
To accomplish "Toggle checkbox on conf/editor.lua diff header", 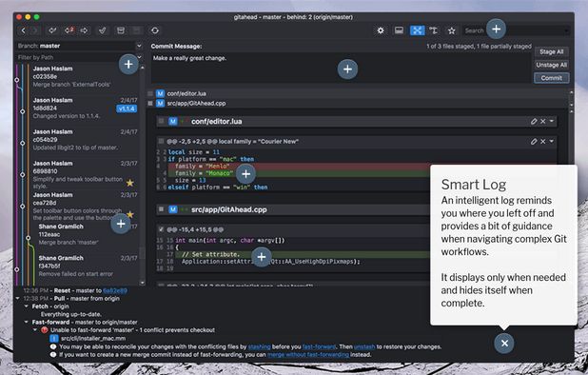I will click(161, 121).
